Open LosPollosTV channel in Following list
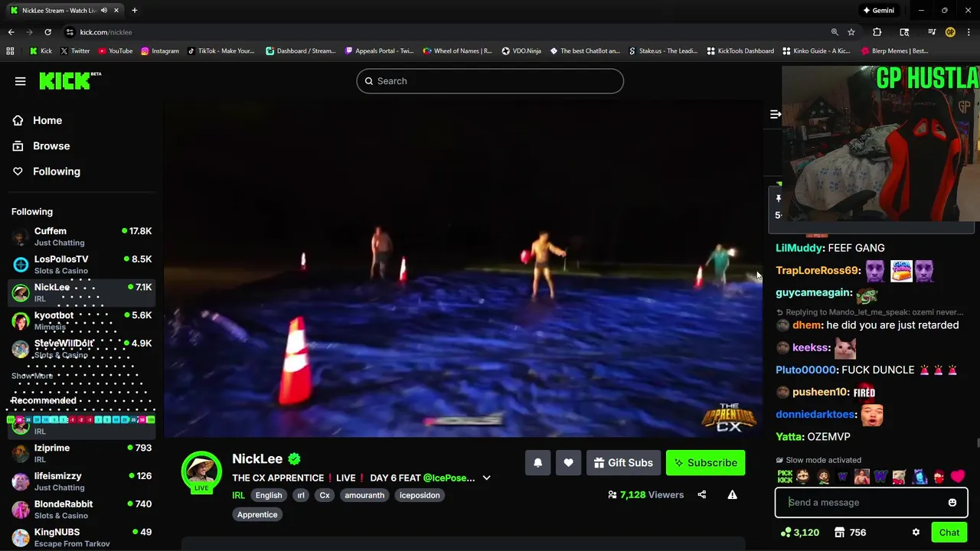980x551 pixels. (81, 265)
